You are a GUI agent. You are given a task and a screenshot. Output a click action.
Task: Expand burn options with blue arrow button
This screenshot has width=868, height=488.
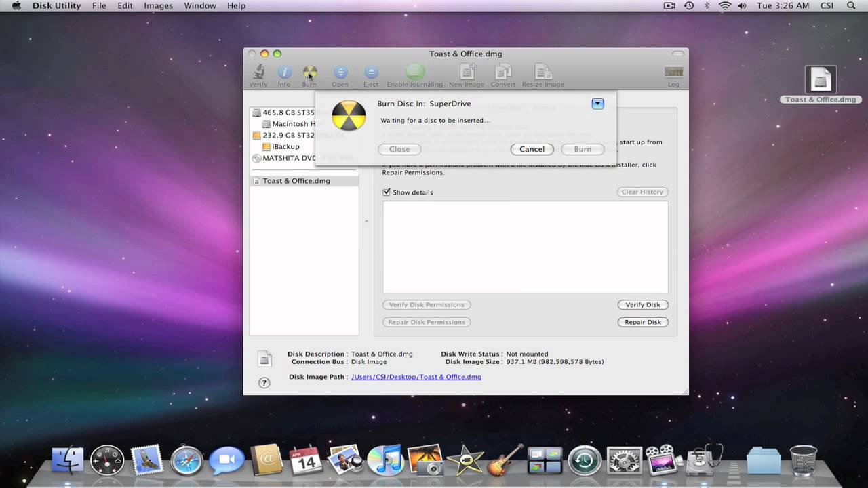[x=597, y=104]
